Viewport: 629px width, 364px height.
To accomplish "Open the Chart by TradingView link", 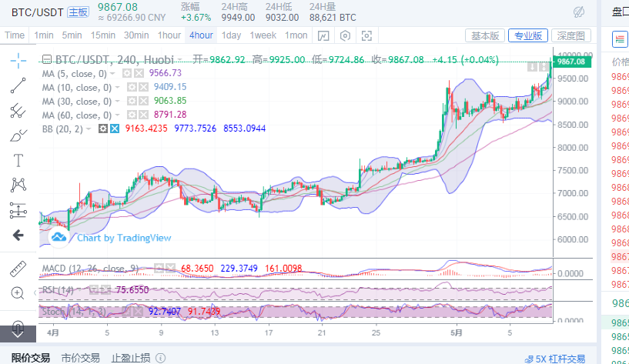I will click(124, 238).
